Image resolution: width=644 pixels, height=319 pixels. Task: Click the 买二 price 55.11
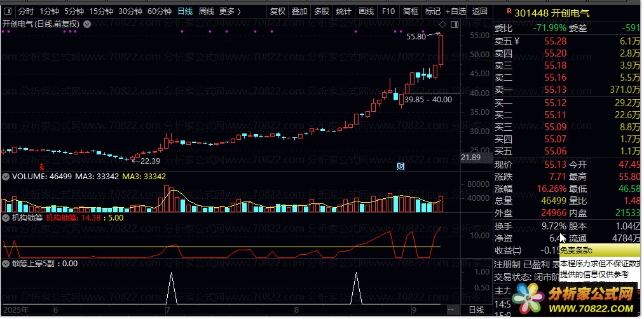click(x=555, y=115)
